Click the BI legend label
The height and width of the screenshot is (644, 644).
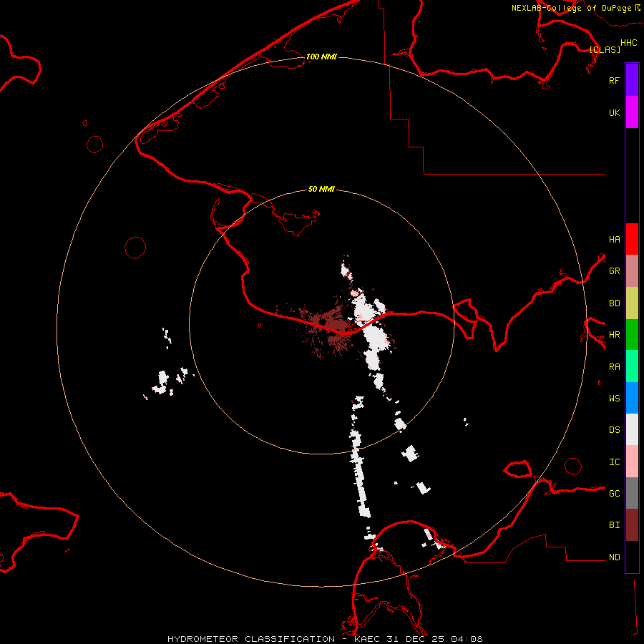[x=614, y=525]
